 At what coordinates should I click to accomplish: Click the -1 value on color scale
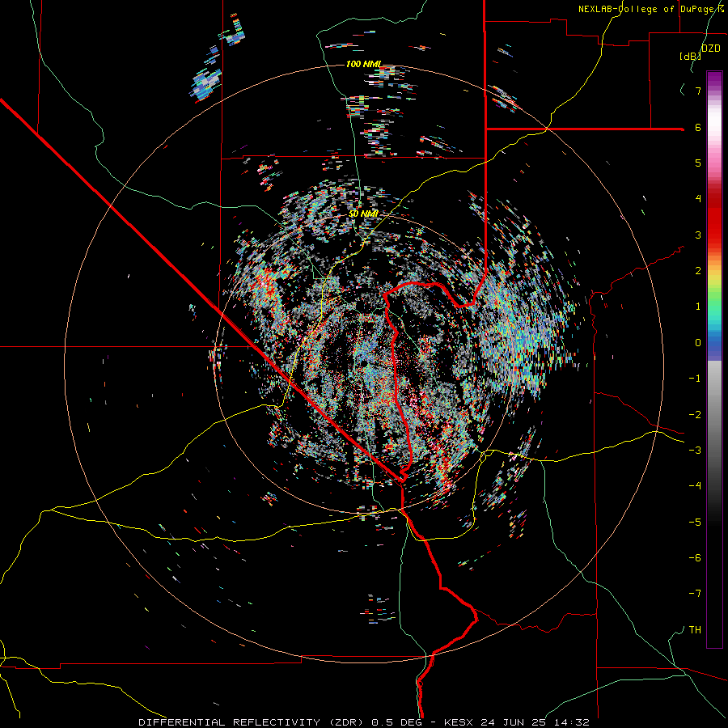pos(695,379)
